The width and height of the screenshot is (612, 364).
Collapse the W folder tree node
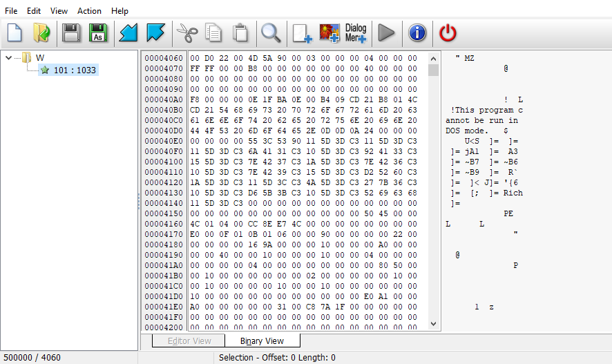point(9,57)
